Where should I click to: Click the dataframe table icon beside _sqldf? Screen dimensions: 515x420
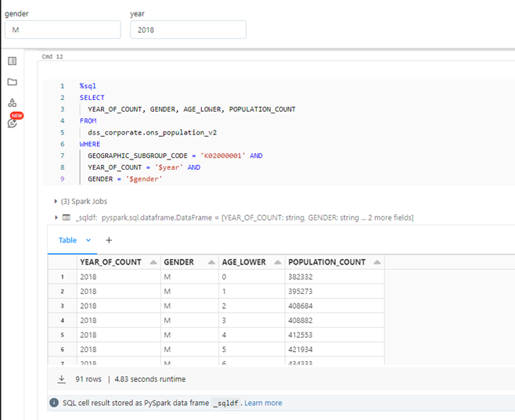(67, 217)
